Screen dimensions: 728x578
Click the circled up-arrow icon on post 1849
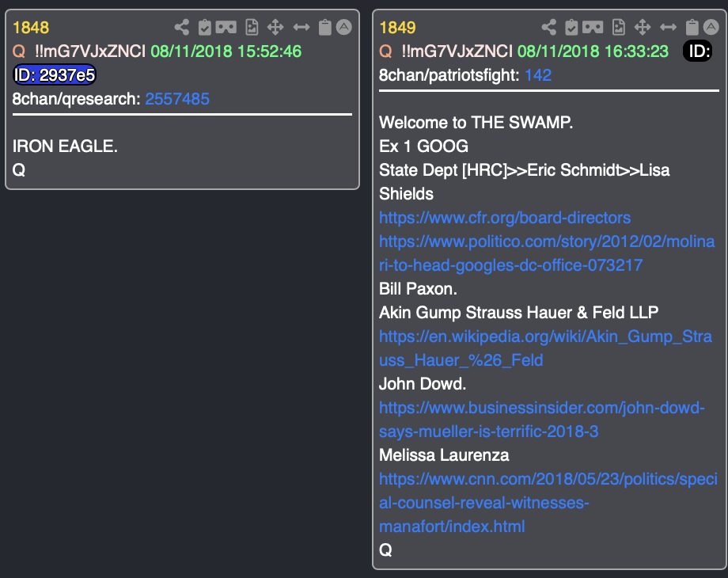[x=711, y=27]
